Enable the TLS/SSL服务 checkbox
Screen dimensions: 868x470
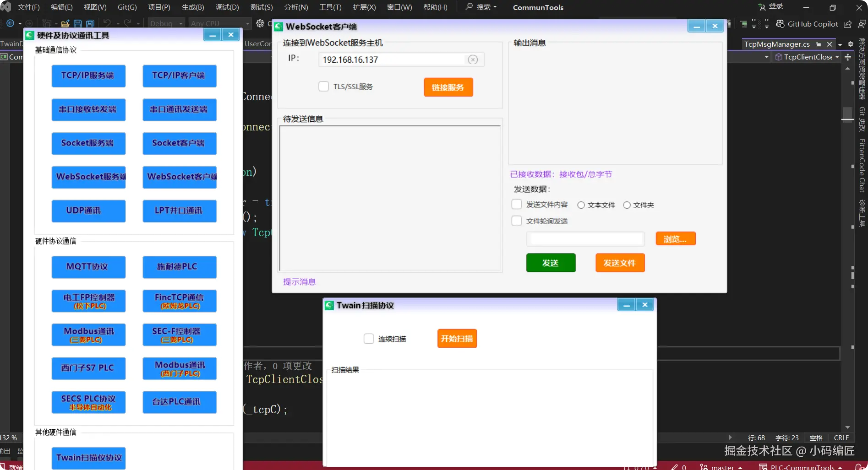pyautogui.click(x=324, y=86)
